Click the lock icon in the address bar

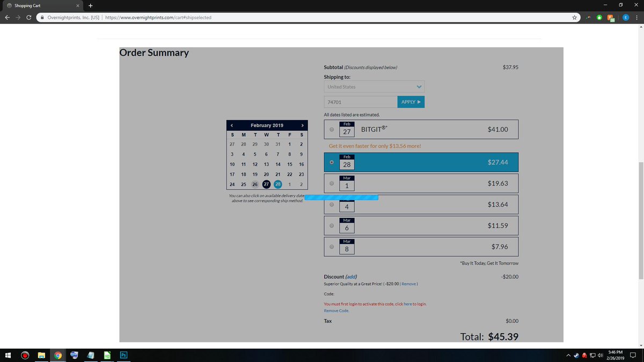42,17
